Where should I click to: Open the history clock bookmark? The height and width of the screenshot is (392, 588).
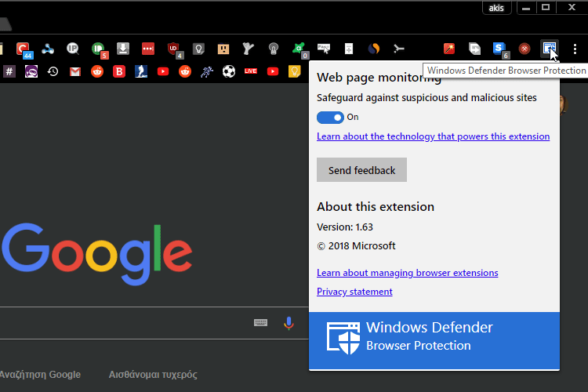53,71
